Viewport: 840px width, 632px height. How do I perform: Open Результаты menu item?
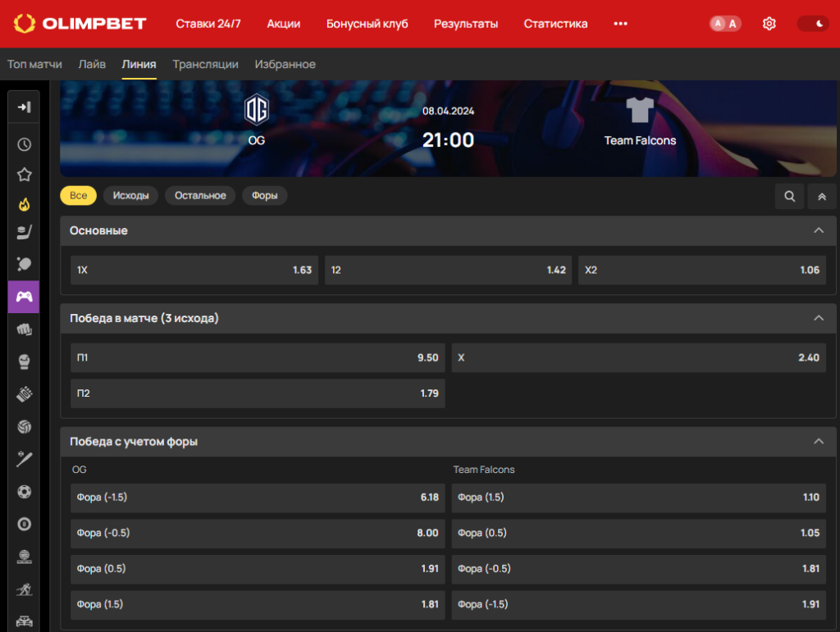466,24
